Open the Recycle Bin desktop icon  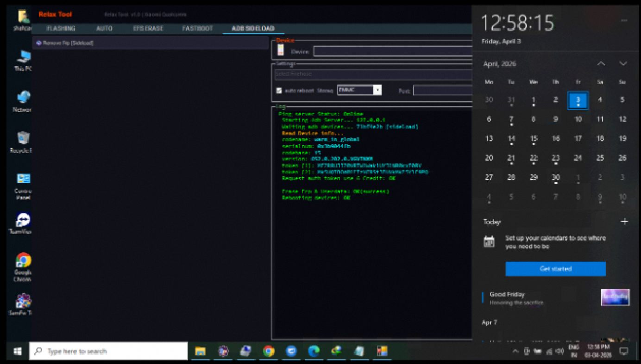point(23,139)
